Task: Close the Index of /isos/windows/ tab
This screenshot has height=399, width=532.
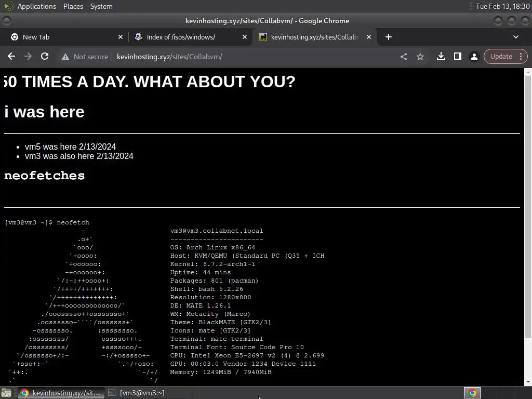Action: [x=244, y=37]
